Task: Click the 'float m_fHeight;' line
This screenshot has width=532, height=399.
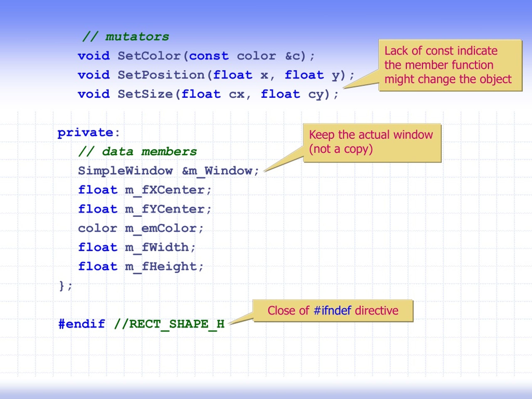Action: point(141,267)
